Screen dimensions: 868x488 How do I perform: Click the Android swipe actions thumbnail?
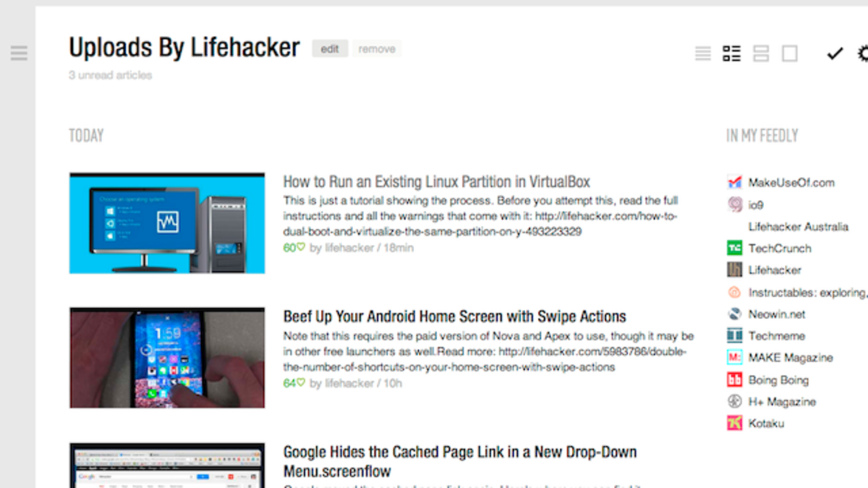pos(167,358)
